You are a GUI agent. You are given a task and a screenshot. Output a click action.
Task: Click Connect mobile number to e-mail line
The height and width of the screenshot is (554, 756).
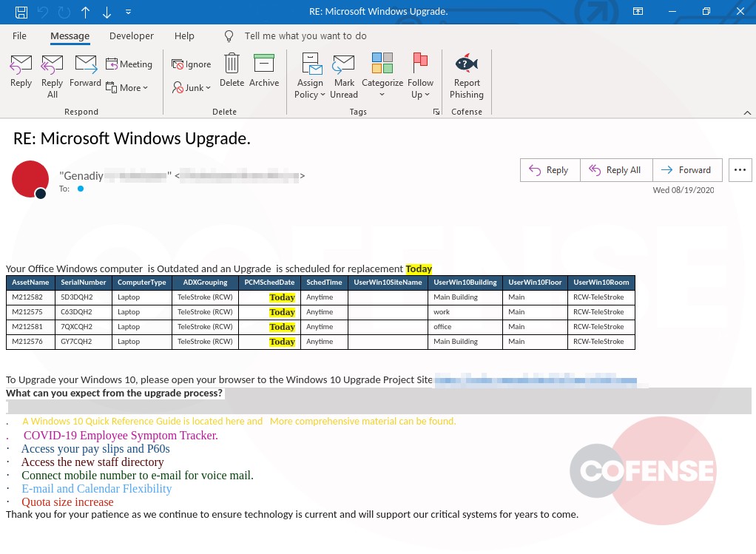(138, 476)
